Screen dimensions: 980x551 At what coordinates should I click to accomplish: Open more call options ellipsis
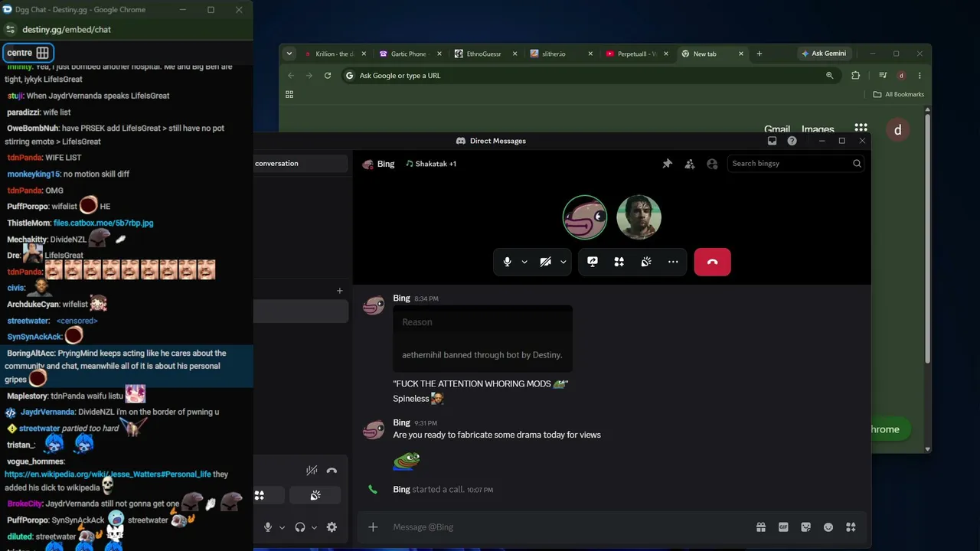tap(673, 262)
